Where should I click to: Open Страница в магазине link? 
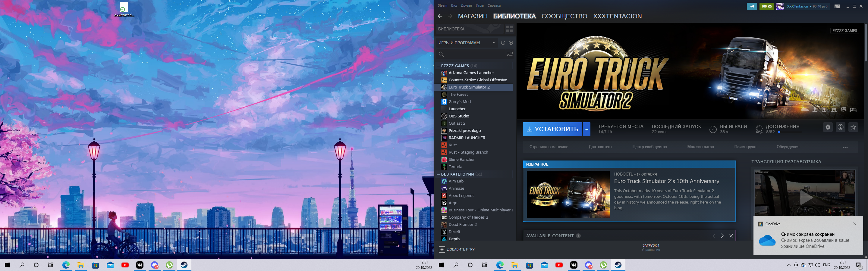549,147
